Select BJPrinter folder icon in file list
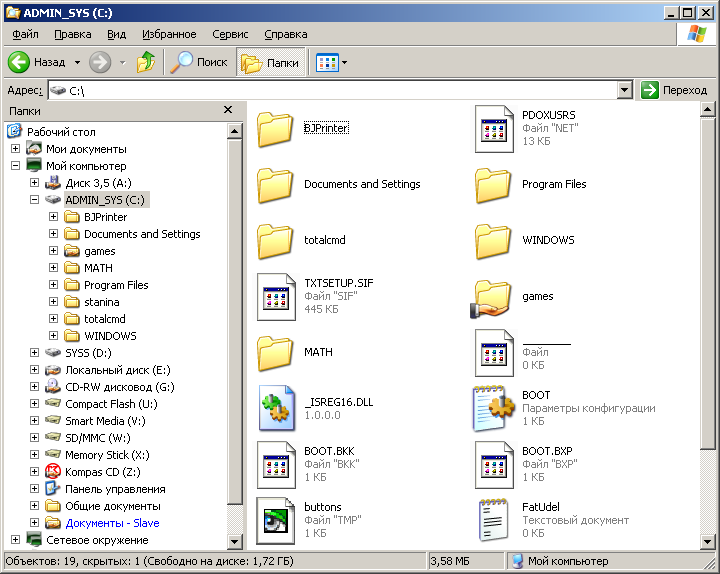The width and height of the screenshot is (720, 574). tap(275, 130)
